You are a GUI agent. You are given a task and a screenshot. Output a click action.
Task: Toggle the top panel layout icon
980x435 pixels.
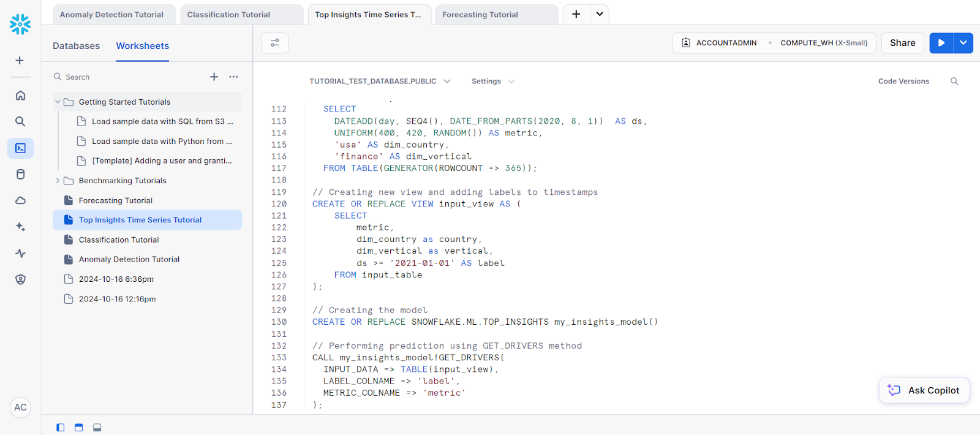(x=78, y=428)
